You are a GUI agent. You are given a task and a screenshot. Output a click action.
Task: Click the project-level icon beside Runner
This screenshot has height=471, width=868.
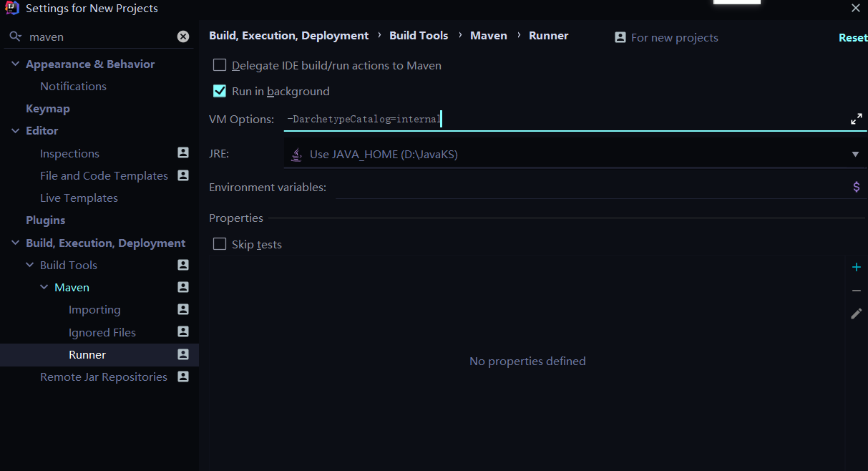pyautogui.click(x=183, y=354)
